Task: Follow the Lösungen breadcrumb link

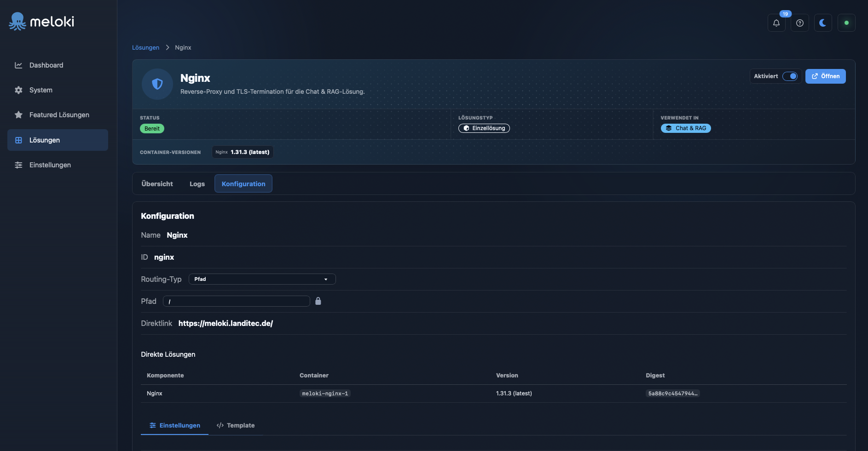Action: click(145, 48)
